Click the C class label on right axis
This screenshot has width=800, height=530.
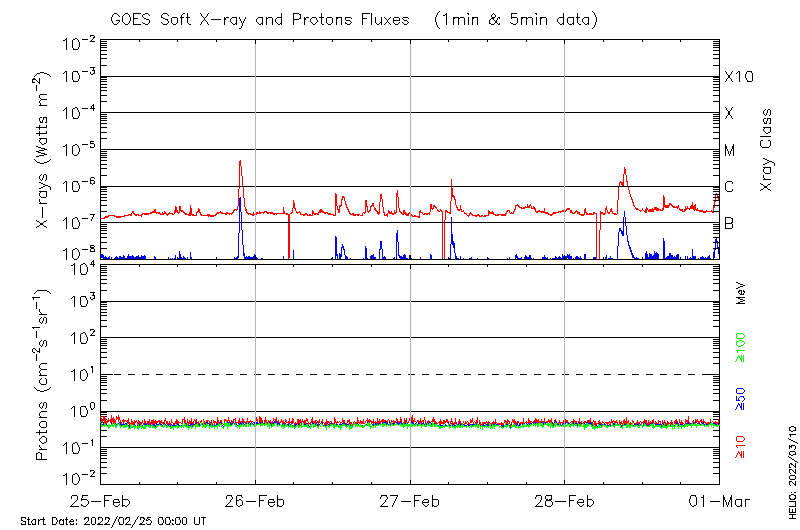coord(729,187)
